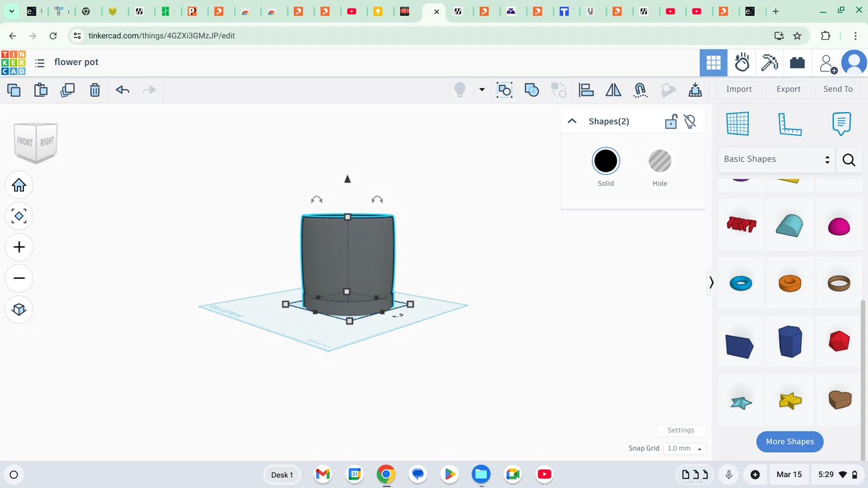Viewport: 868px width, 488px height.
Task: Toggle the lock editing padlock
Action: (671, 121)
